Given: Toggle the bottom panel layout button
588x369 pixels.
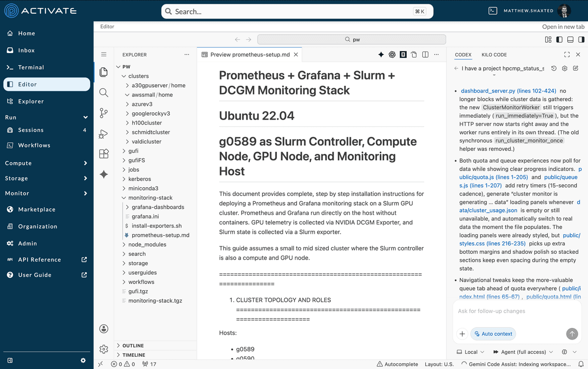Looking at the screenshot, I should pos(570,40).
